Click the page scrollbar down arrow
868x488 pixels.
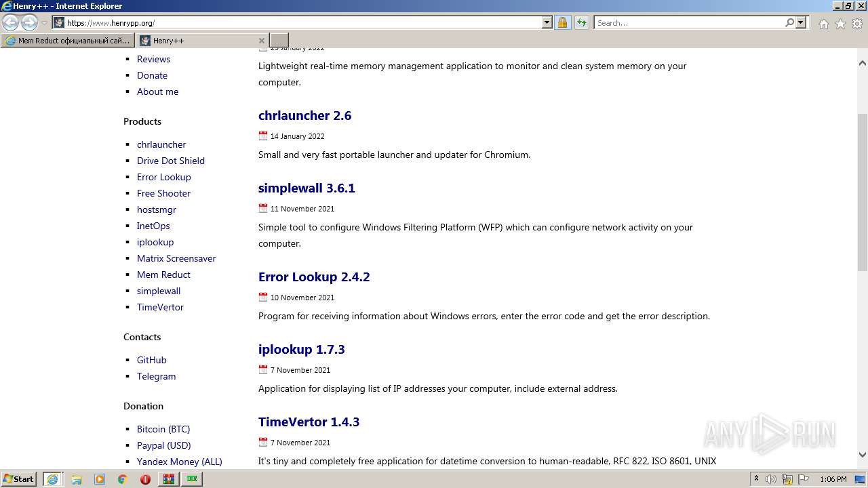pyautogui.click(x=862, y=455)
